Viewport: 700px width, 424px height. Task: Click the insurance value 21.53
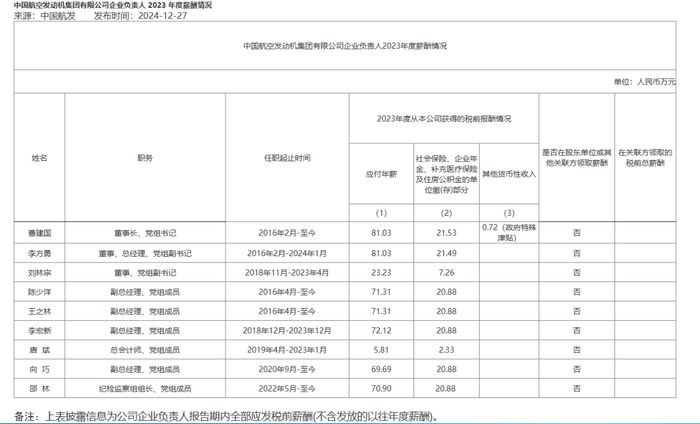(446, 233)
